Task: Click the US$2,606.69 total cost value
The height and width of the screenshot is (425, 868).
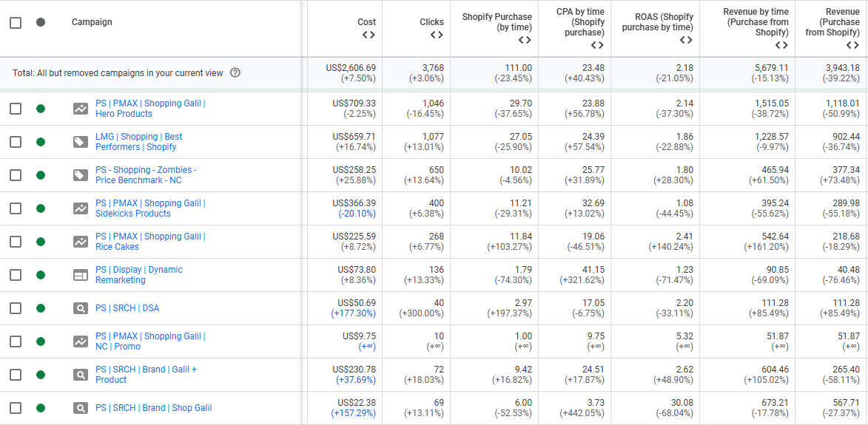Action: pyautogui.click(x=351, y=68)
